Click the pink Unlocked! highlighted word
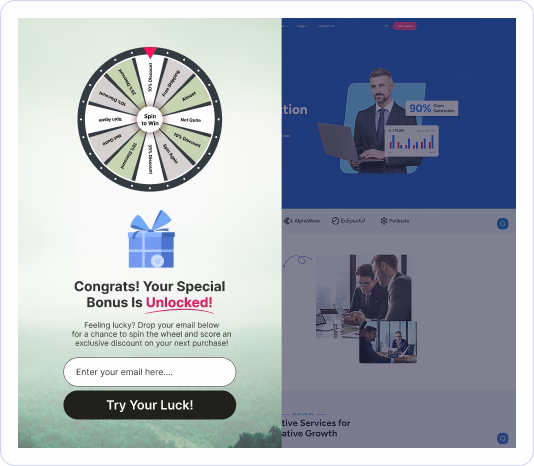This screenshot has height=466, width=534. 179,303
